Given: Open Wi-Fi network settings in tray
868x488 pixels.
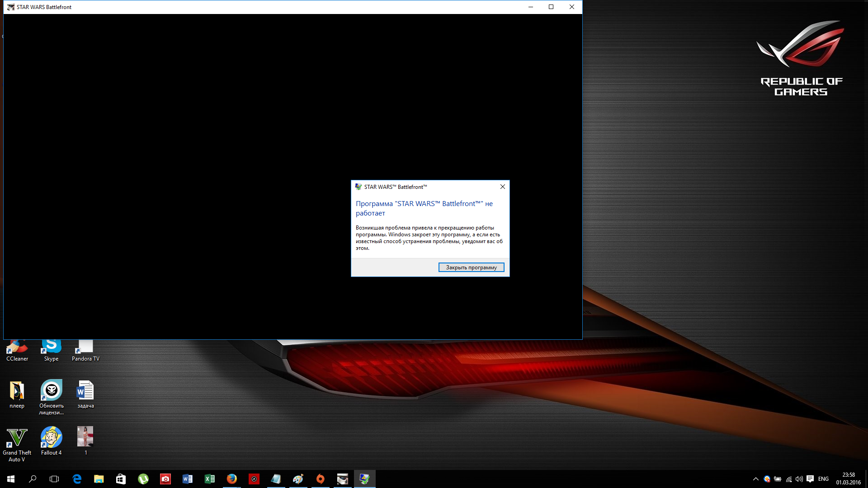Looking at the screenshot, I should click(x=789, y=479).
